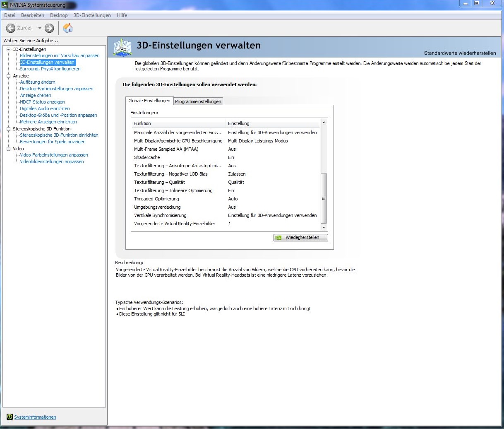Open the Datei menu

pyautogui.click(x=10, y=15)
